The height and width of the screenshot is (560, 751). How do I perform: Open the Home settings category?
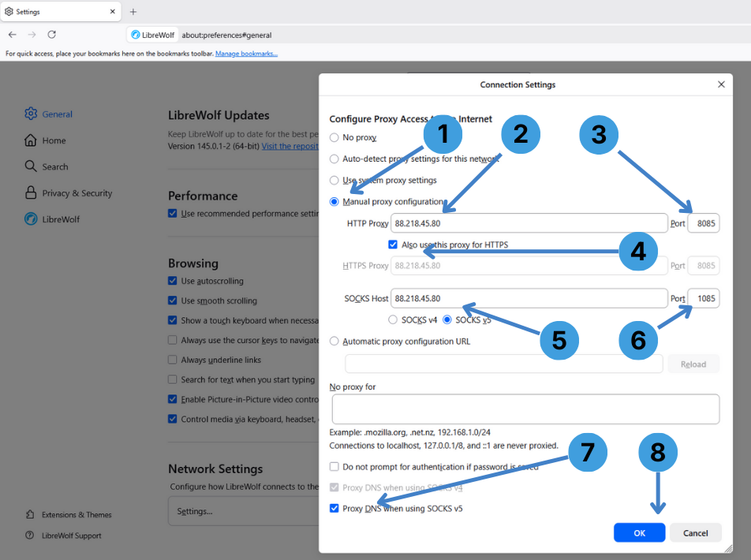tap(54, 140)
